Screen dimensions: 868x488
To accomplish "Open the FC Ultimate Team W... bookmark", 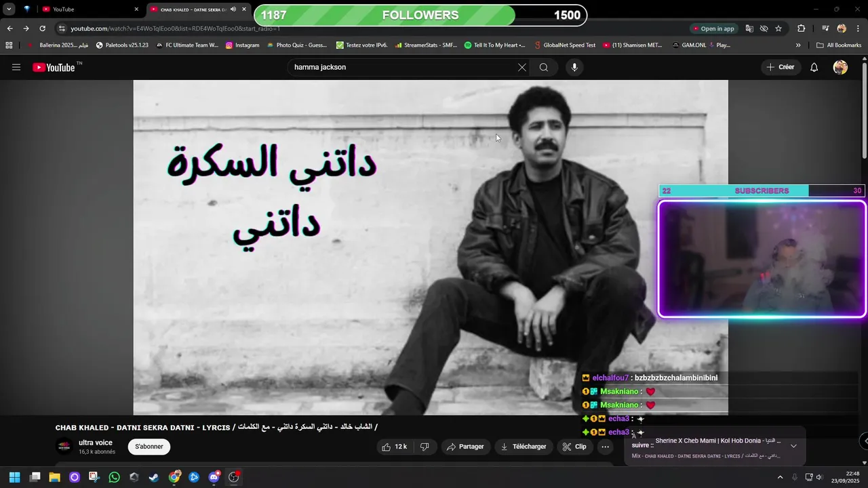I will [x=187, y=45].
